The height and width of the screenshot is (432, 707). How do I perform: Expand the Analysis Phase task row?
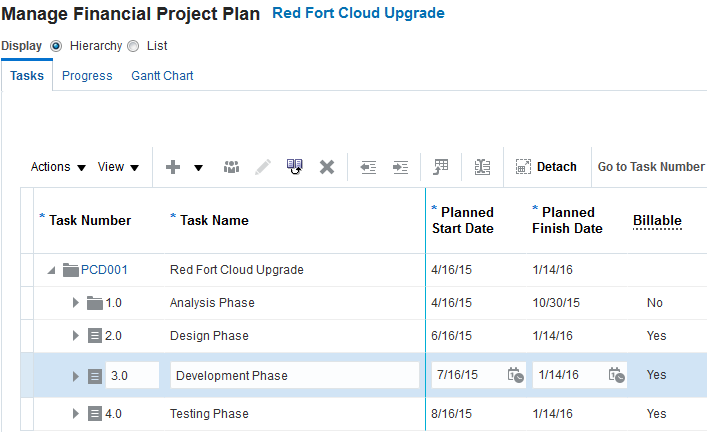pyautogui.click(x=75, y=303)
